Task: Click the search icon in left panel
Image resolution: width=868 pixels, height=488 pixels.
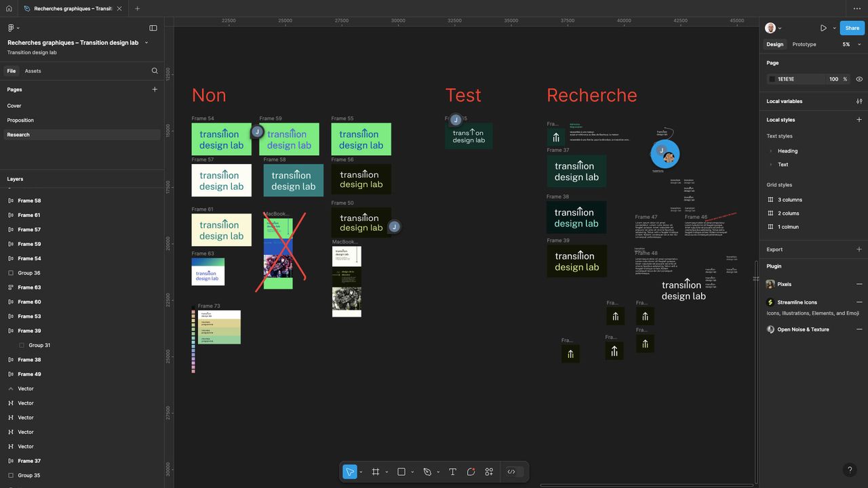Action: (155, 71)
